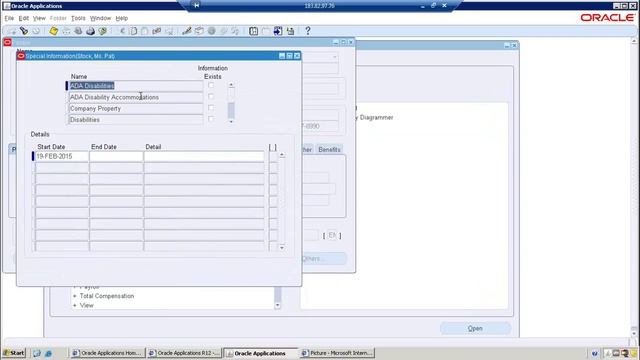
Task: Tick Information Exists checkbox for Disabilities row
Action: tap(211, 119)
